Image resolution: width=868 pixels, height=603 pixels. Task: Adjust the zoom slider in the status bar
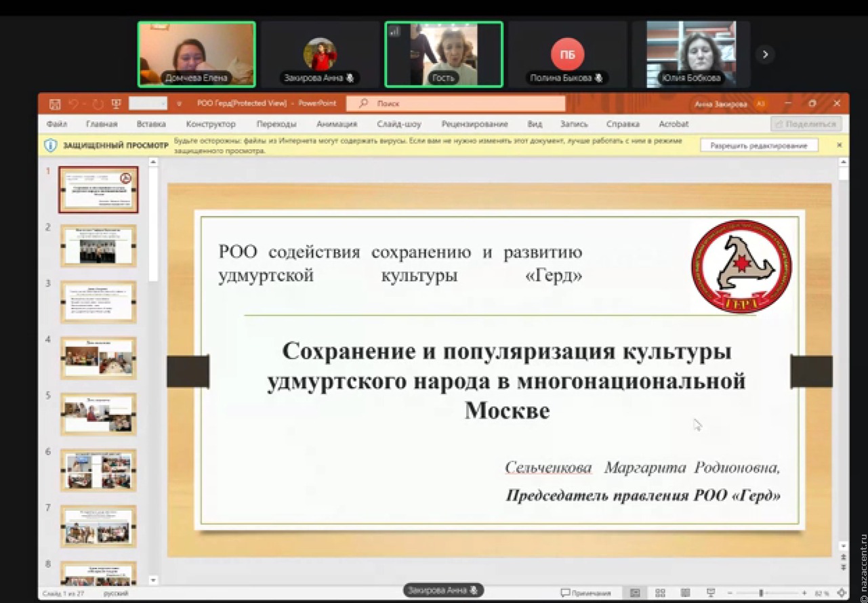pyautogui.click(x=762, y=591)
